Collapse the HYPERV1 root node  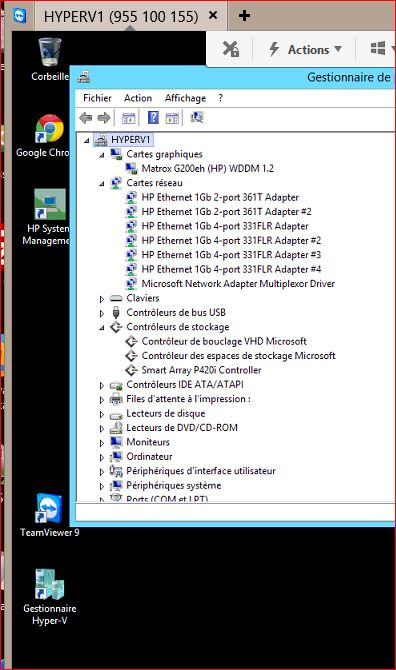[x=87, y=141]
